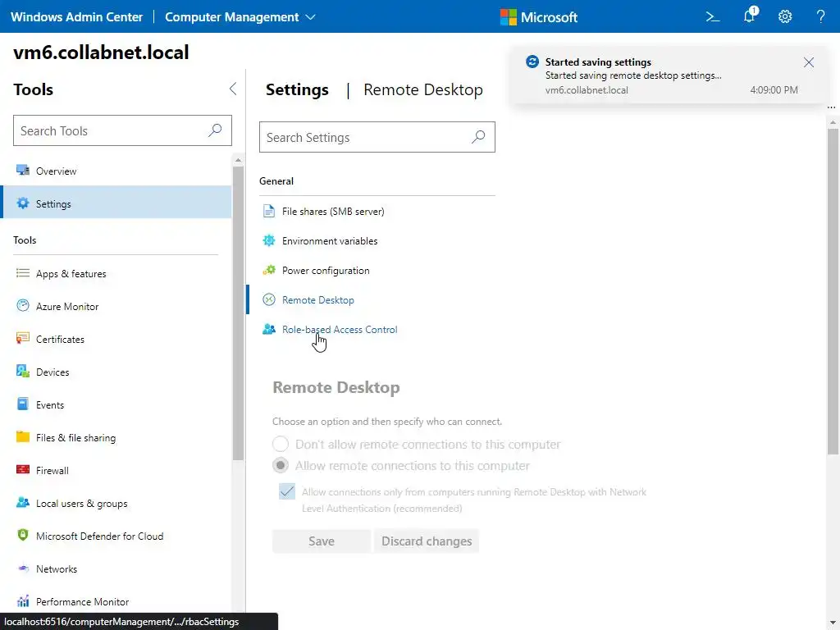Viewport: 840px width, 630px height.
Task: Click the Search Tools magnifier icon
Action: pyautogui.click(x=215, y=130)
